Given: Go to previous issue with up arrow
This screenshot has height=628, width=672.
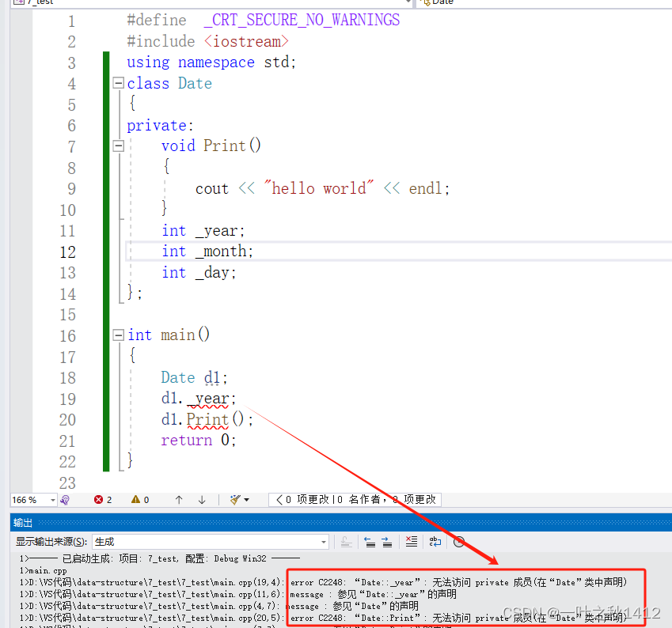Looking at the screenshot, I should pos(179,500).
